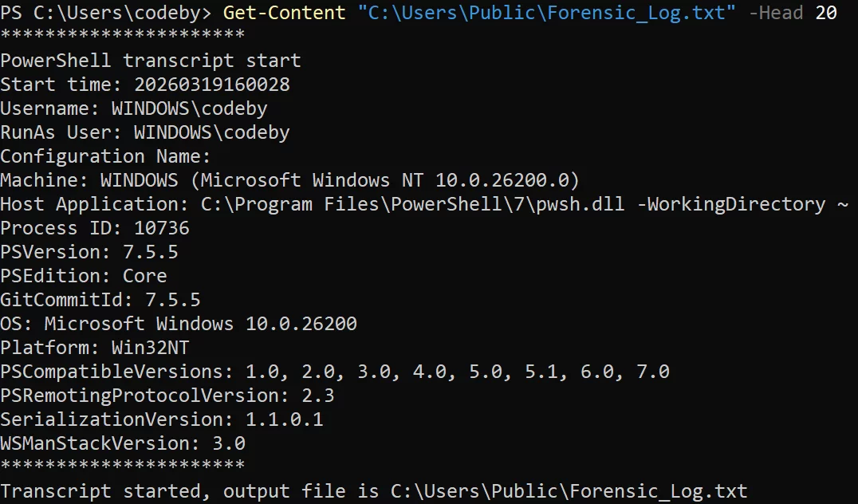Viewport: 858px width, 504px height.
Task: Click the PSEdition: Core line
Action: [x=84, y=276]
